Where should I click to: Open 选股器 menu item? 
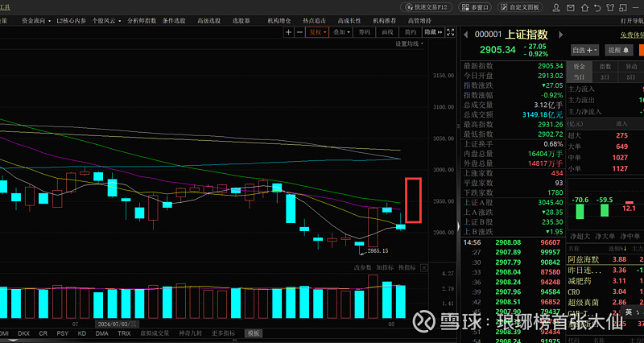click(241, 21)
